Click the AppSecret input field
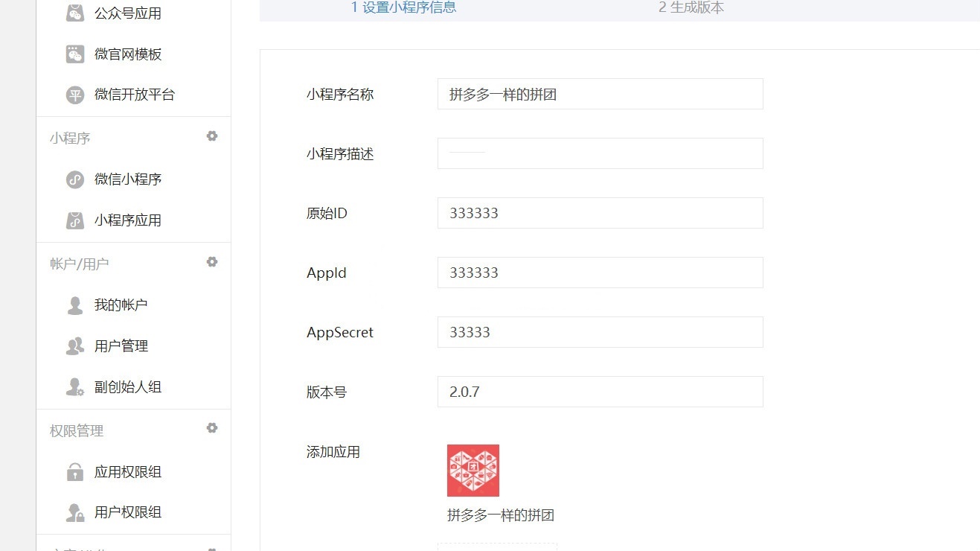Image resolution: width=980 pixels, height=551 pixels. point(601,332)
